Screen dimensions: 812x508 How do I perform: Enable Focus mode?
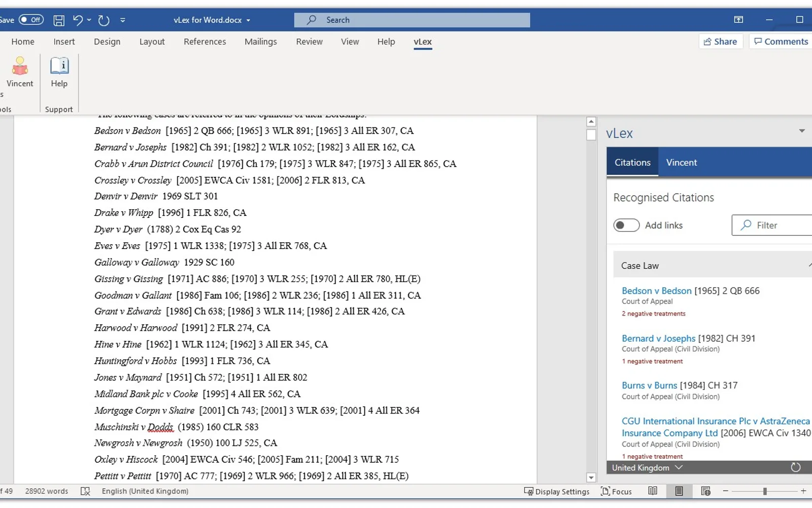(x=616, y=491)
